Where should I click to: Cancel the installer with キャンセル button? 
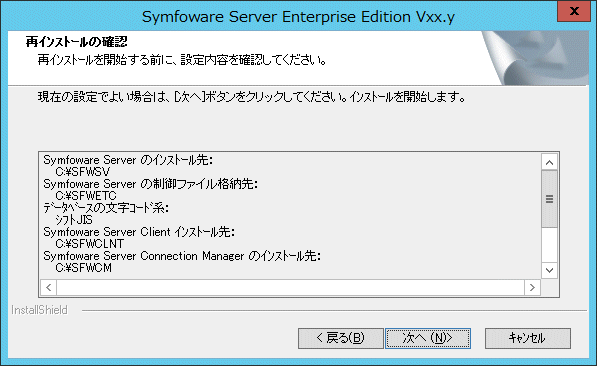pyautogui.click(x=528, y=338)
